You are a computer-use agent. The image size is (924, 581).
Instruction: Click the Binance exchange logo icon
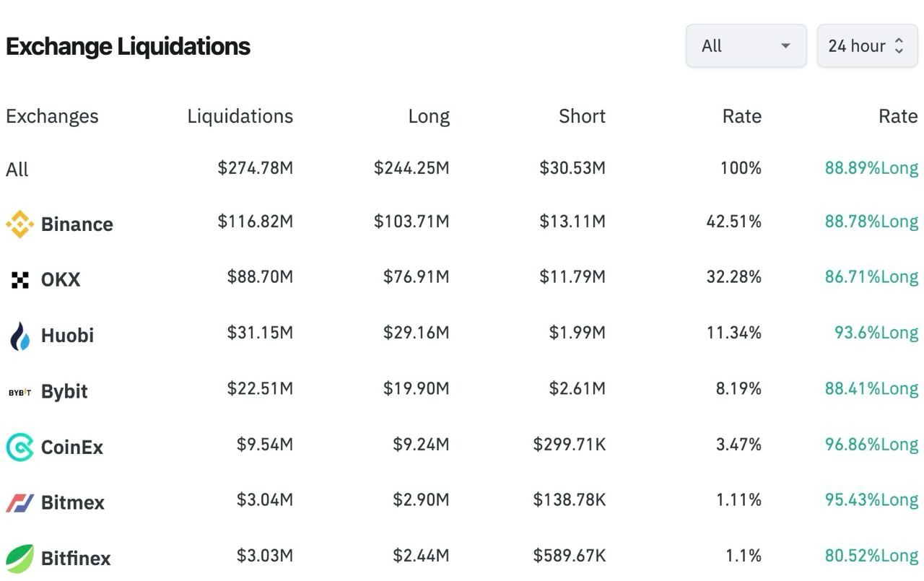pos(19,224)
